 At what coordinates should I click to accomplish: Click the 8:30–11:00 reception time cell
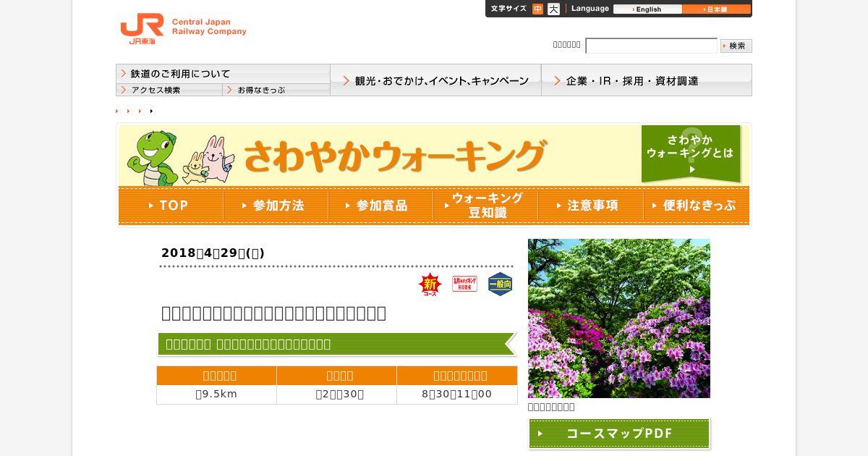457,394
